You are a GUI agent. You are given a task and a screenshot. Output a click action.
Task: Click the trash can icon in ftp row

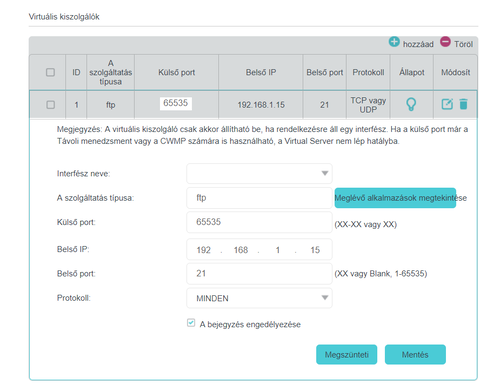click(463, 104)
